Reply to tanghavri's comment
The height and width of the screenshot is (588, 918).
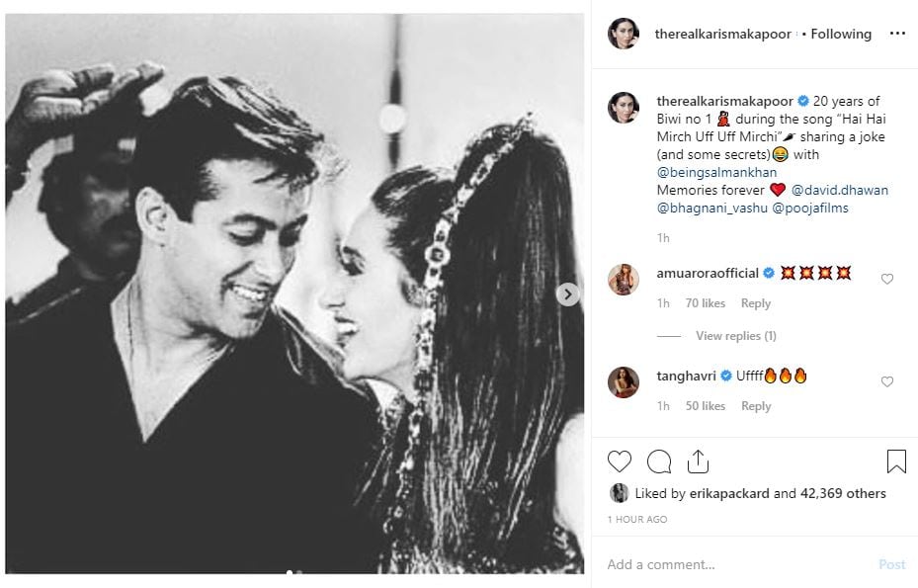[756, 406]
